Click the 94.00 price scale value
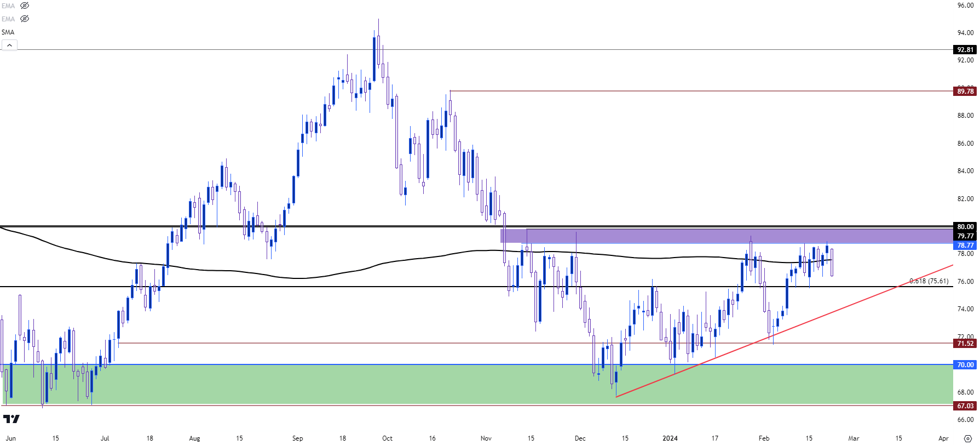This screenshot has width=980, height=445. click(965, 33)
